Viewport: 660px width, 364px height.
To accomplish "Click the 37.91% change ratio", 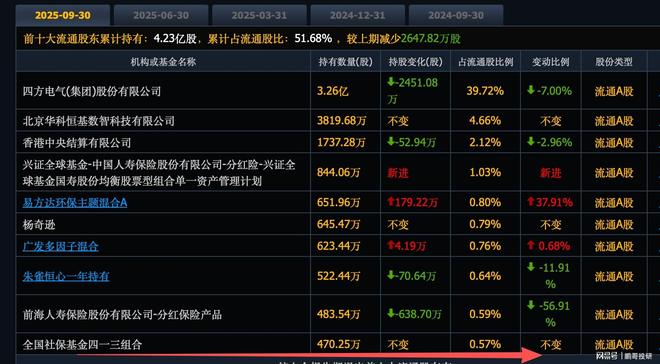I will tap(550, 202).
